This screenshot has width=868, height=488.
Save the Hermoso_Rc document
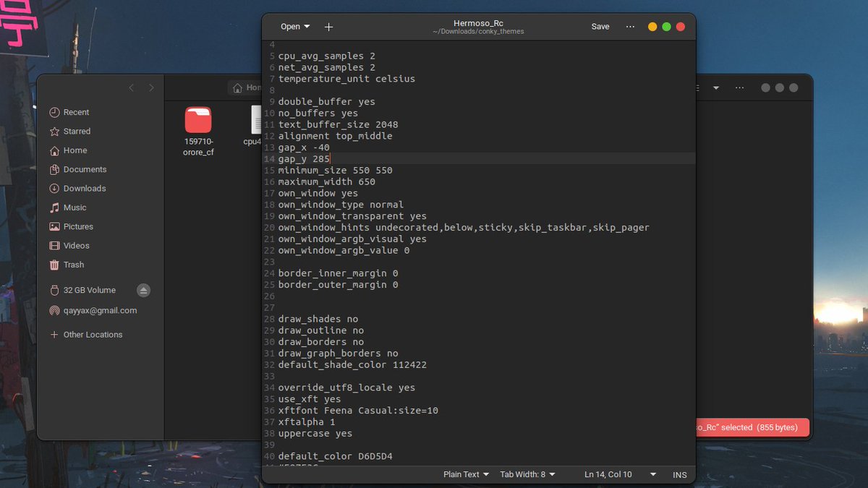(600, 27)
